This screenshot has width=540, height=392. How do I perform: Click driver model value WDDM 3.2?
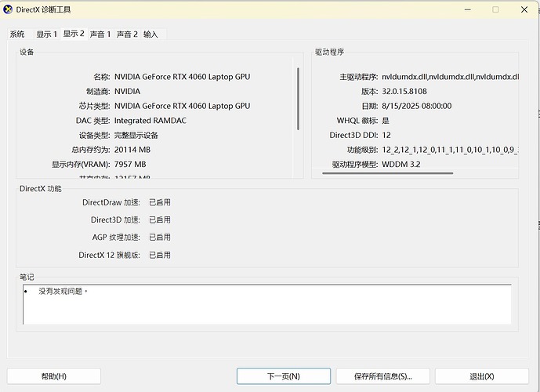(401, 165)
